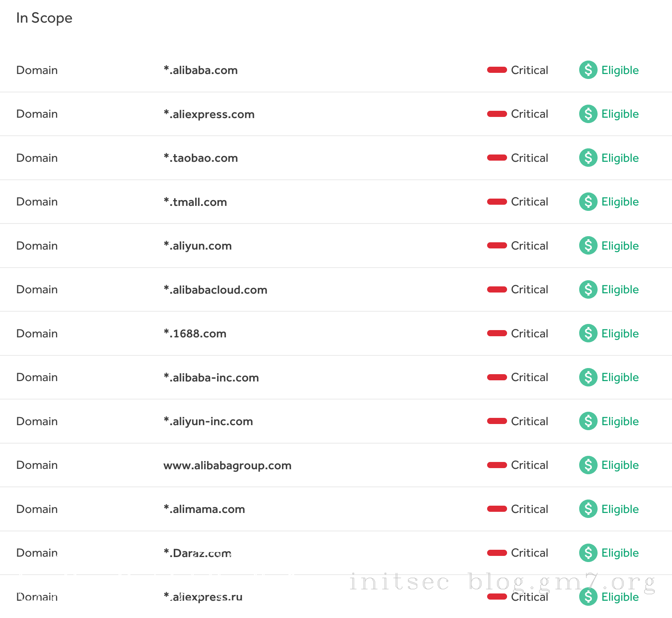Click the dollar icon for www.alibabagroup.com
The width and height of the screenshot is (672, 618).
[x=588, y=465]
